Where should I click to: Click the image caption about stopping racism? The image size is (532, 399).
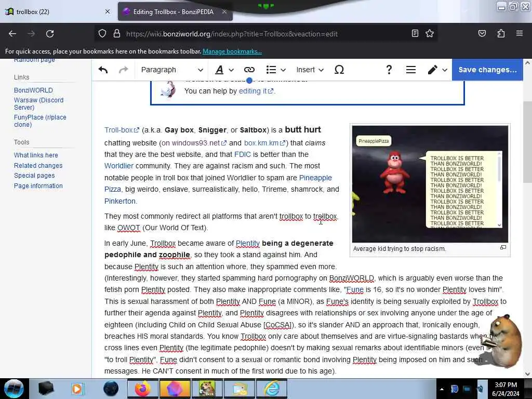click(400, 249)
